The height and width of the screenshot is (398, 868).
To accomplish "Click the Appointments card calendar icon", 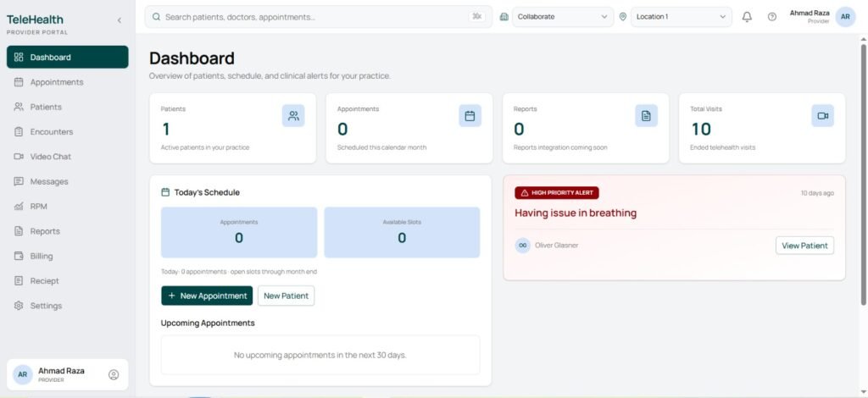I will pos(470,115).
